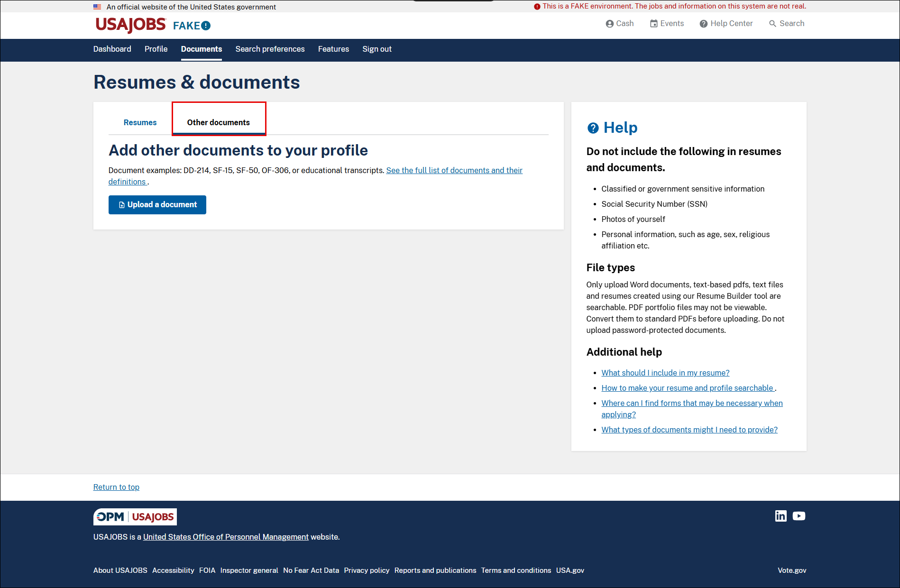Click the Search label in header
Screen dimensions: 900x588
point(792,24)
